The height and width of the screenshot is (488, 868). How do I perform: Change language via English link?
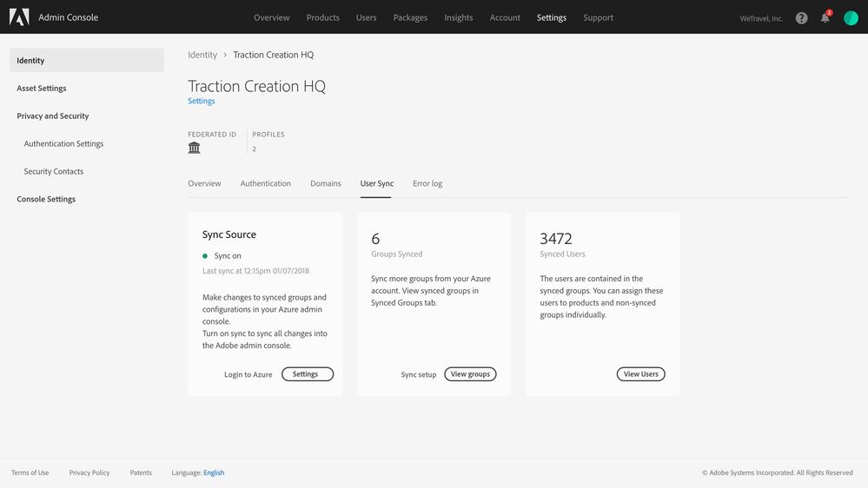pyautogui.click(x=214, y=472)
